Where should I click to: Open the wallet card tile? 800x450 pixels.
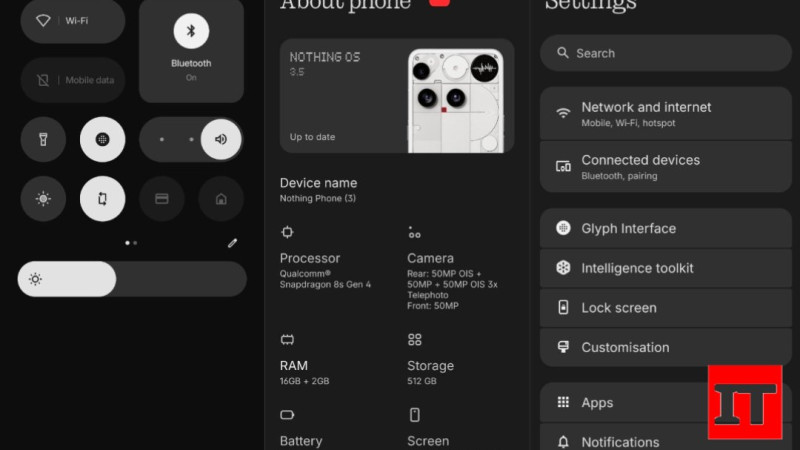coord(162,198)
